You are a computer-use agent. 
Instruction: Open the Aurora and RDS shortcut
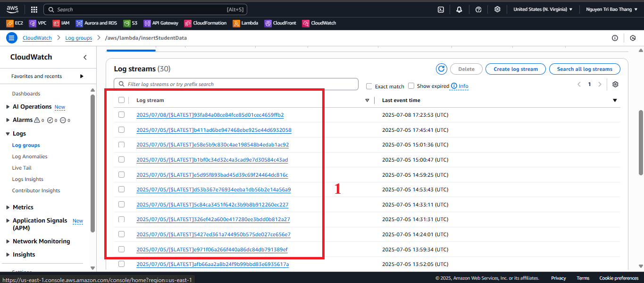(96, 23)
